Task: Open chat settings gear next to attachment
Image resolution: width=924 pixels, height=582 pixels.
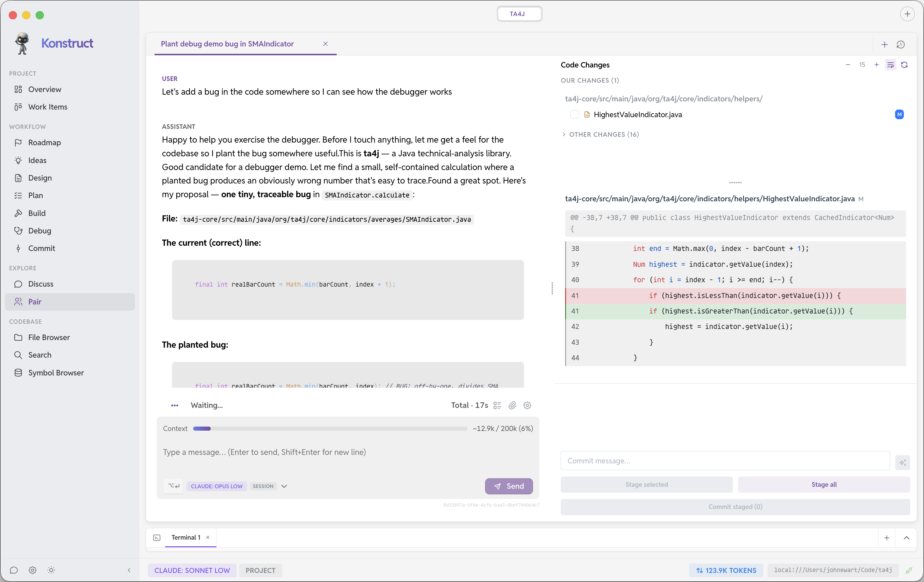Action: [527, 405]
